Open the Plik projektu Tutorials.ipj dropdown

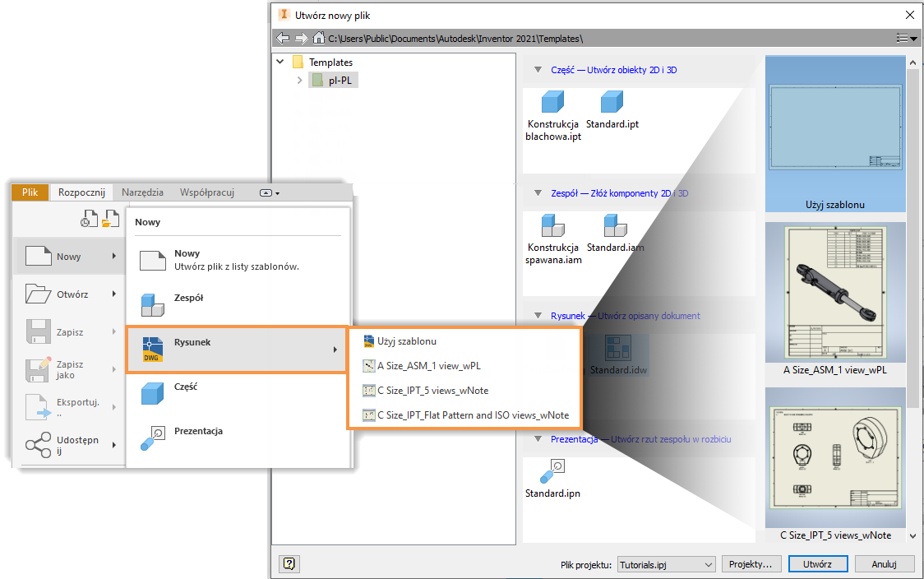tap(666, 564)
